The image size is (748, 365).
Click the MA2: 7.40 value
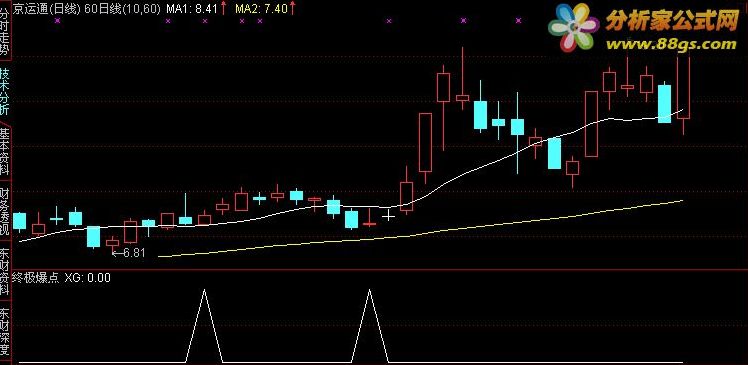click(261, 9)
